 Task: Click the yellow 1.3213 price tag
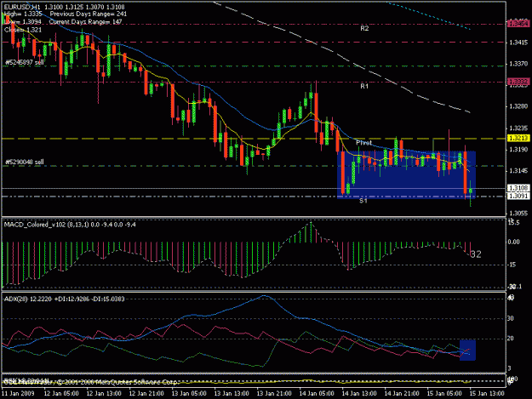[518, 138]
